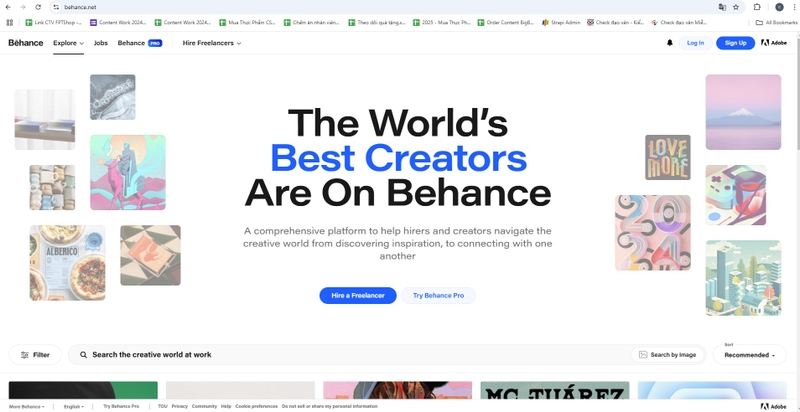Image resolution: width=800 pixels, height=412 pixels.
Task: Open the ceramic mugs photo thumbnail
Action: pos(52,187)
